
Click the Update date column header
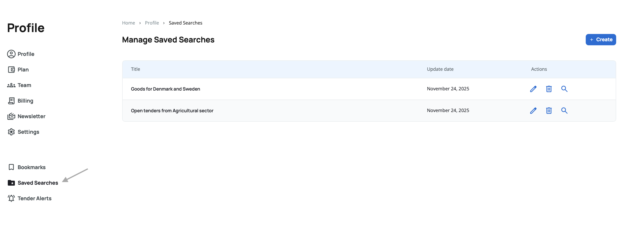coord(440,69)
